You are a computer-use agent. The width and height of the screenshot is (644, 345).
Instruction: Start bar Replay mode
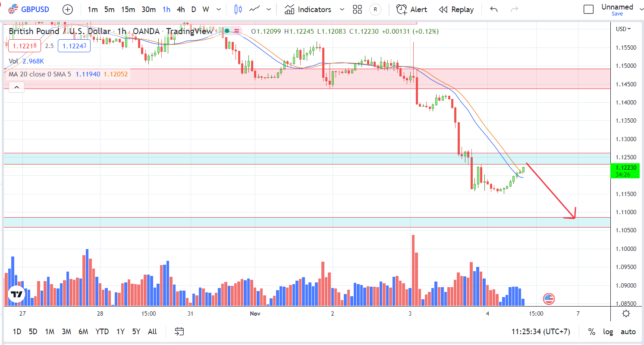[456, 9]
